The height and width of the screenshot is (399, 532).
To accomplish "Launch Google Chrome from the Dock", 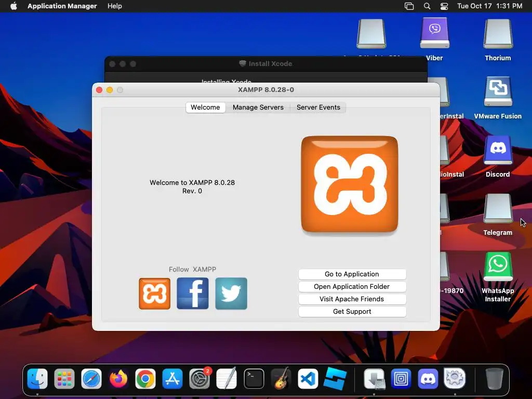I will coord(145,378).
